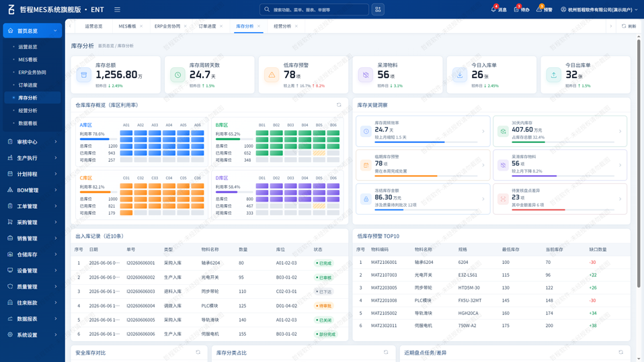Screen dimensions: 644x362
Task: Click material code MAT2106001
Action: [x=384, y=262]
